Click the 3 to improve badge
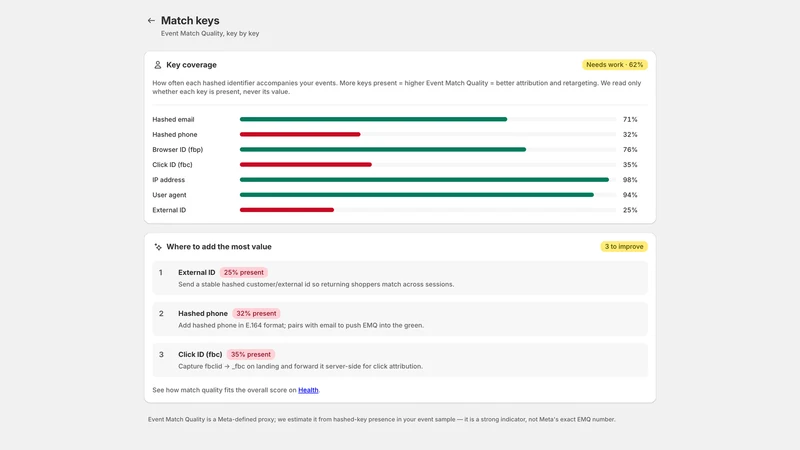 click(623, 246)
